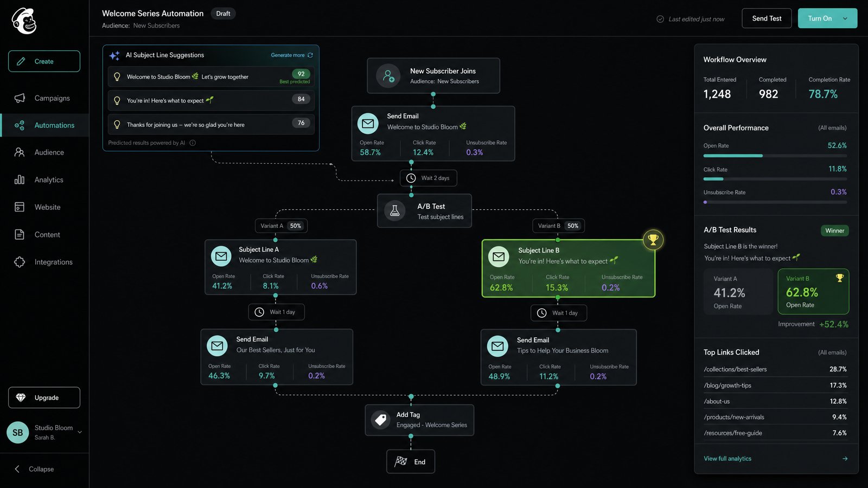Click the 78.7% Completion Rate value
Viewport: 868px width, 488px height.
click(x=823, y=94)
